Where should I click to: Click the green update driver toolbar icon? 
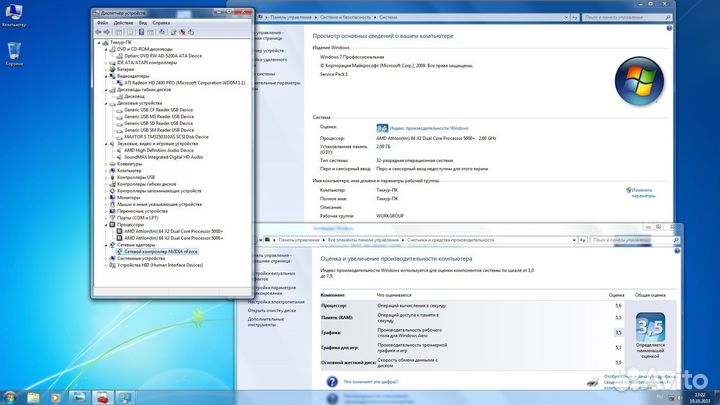pyautogui.click(x=174, y=32)
